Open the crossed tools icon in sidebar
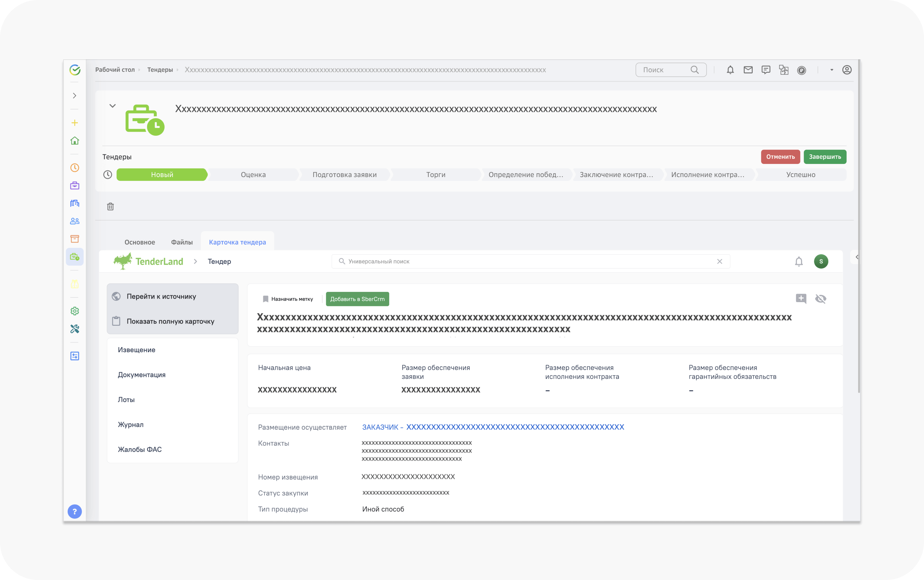Screen dimensions: 924x580 (x=75, y=329)
